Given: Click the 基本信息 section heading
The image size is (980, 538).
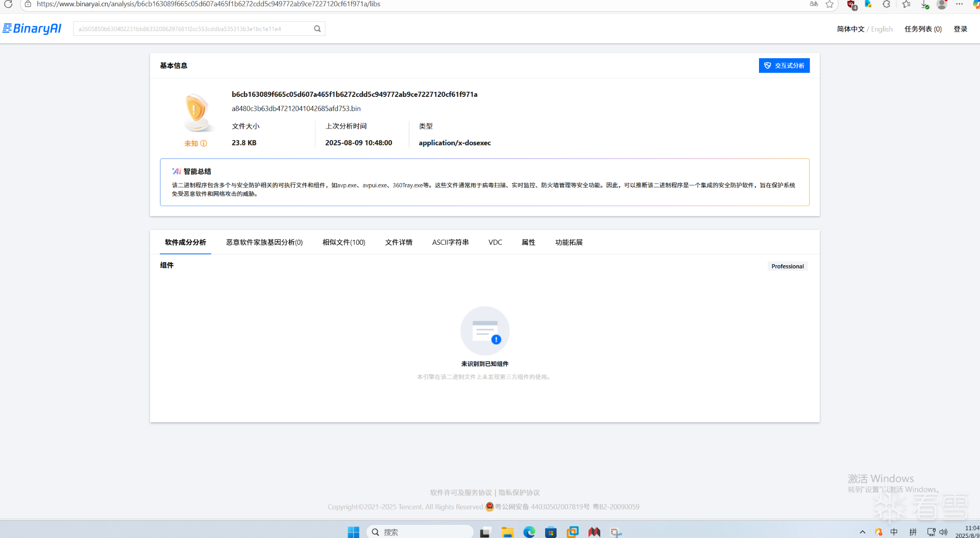Looking at the screenshot, I should click(174, 65).
